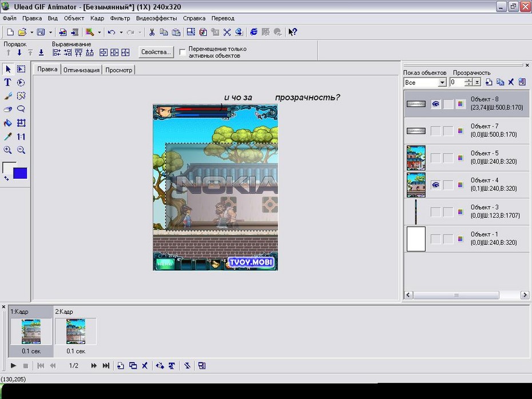Select the Magic Wand selection tool
This screenshot has width=532, height=399.
(21, 96)
